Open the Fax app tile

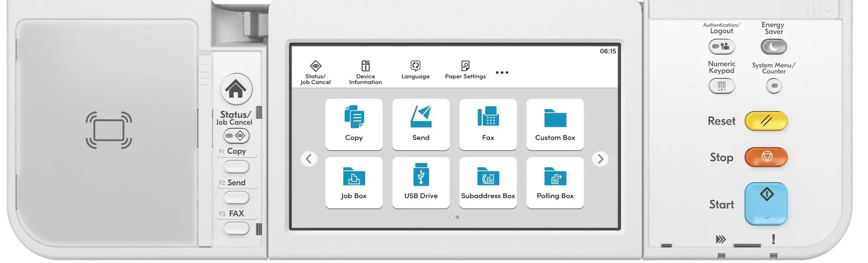[488, 124]
